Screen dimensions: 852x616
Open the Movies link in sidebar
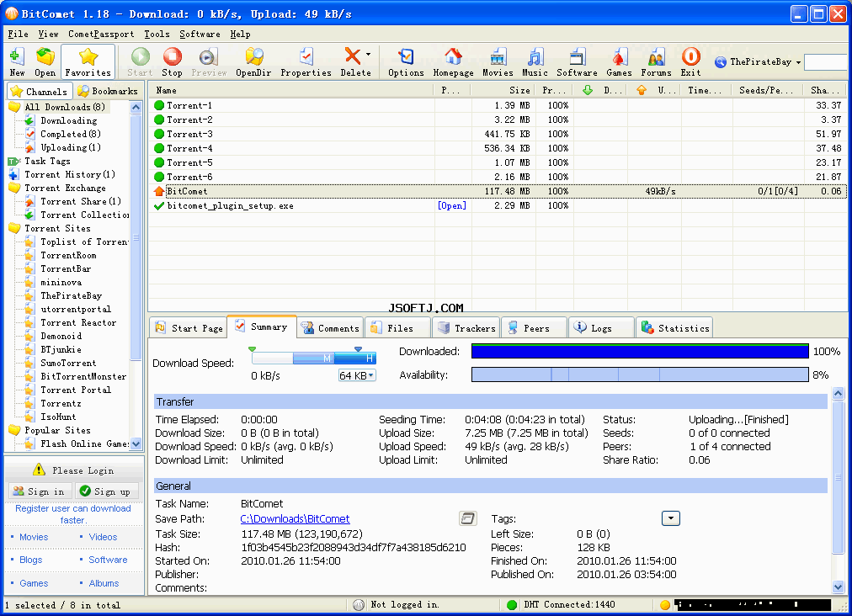[34, 537]
